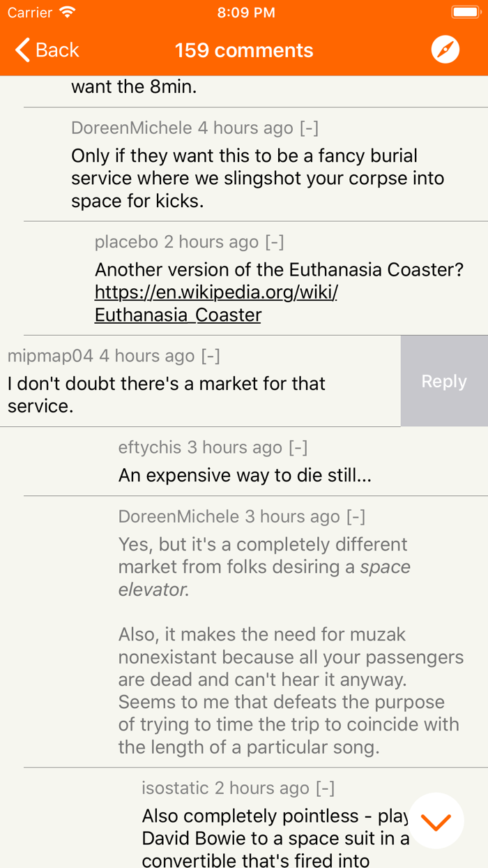Viewport: 488px width, 868px height.
Task: Tap the Reply action on mipmap04's comment
Action: pos(443,381)
